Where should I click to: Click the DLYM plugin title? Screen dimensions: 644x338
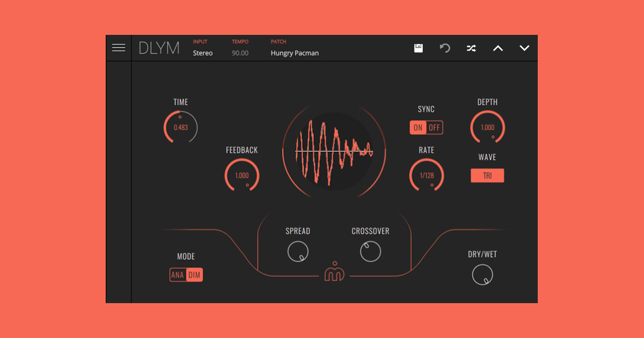(x=159, y=48)
